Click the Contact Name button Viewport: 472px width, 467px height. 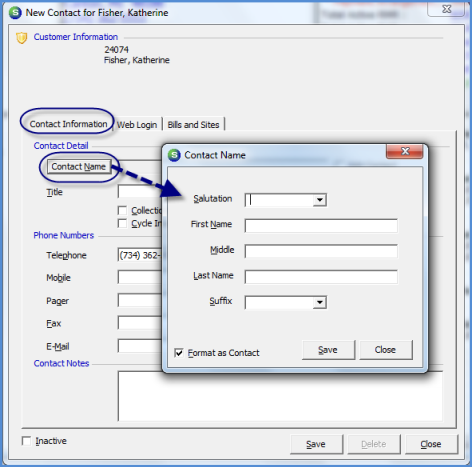(x=79, y=167)
